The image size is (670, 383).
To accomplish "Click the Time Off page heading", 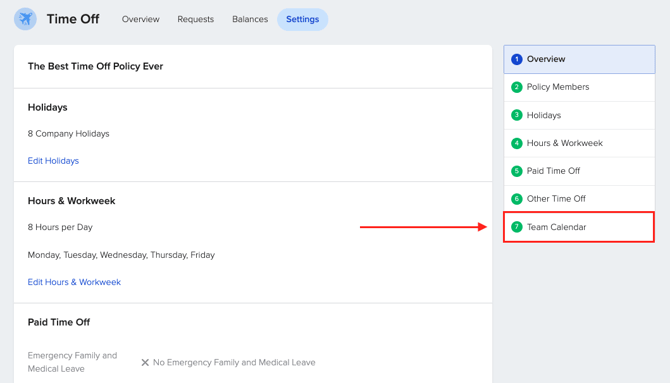I will tap(73, 19).
